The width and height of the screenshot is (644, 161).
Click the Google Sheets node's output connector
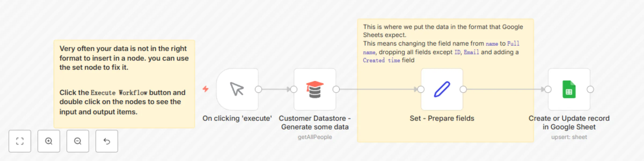(x=591, y=89)
